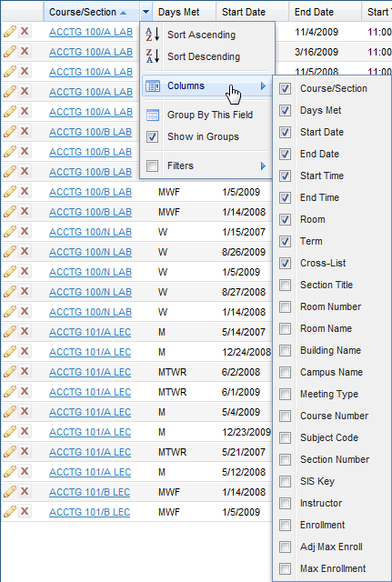Click the Columns grid icon in the menu
The width and height of the screenshot is (392, 582).
coord(152,86)
